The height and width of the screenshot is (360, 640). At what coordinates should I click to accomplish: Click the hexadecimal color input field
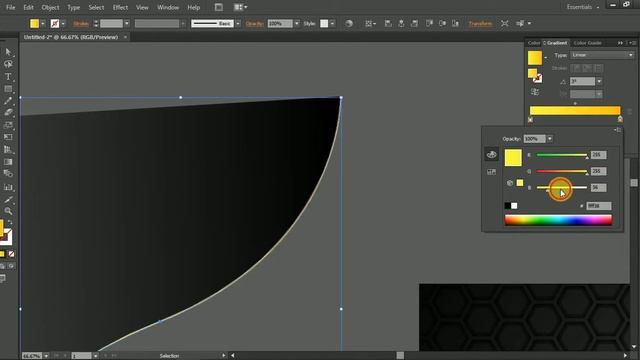click(x=599, y=206)
